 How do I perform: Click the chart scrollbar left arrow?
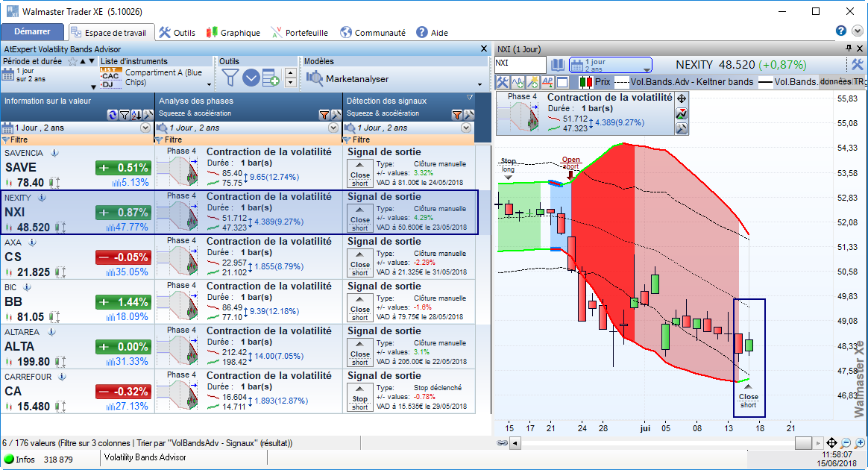(x=515, y=443)
